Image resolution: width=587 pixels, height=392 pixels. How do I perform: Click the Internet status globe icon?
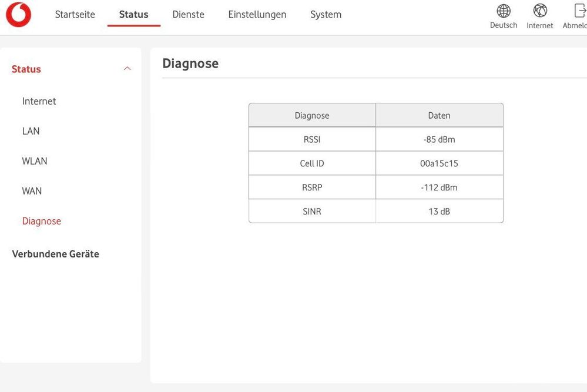540,11
